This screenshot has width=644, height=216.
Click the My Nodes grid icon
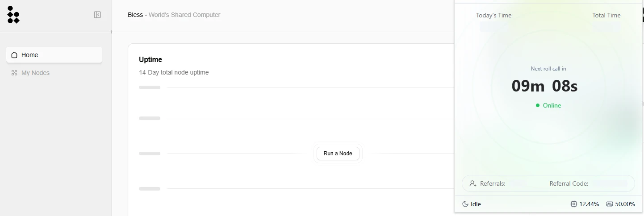click(14, 73)
